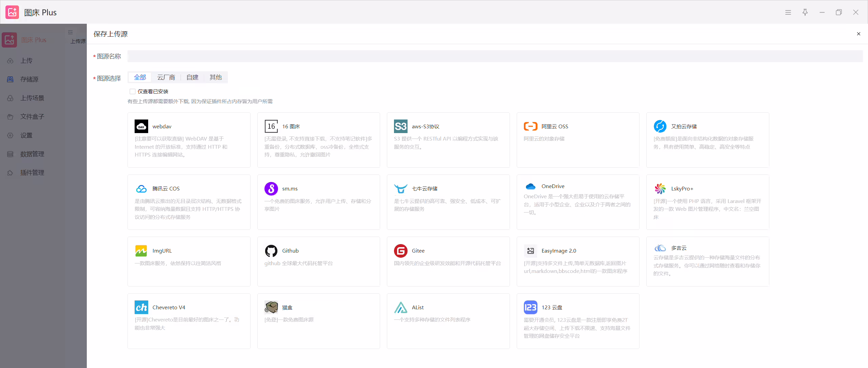The height and width of the screenshot is (368, 868).
Task: Close the 保存上传源 panel
Action: tap(859, 34)
